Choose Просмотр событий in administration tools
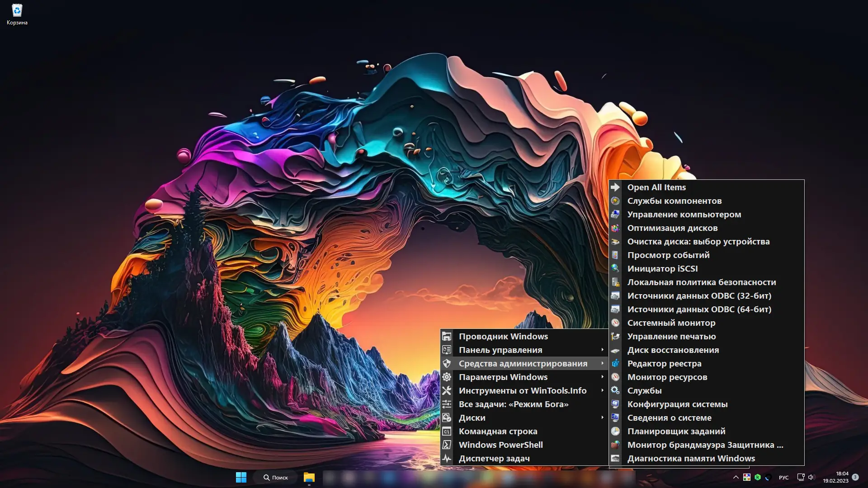868x488 pixels. [668, 255]
